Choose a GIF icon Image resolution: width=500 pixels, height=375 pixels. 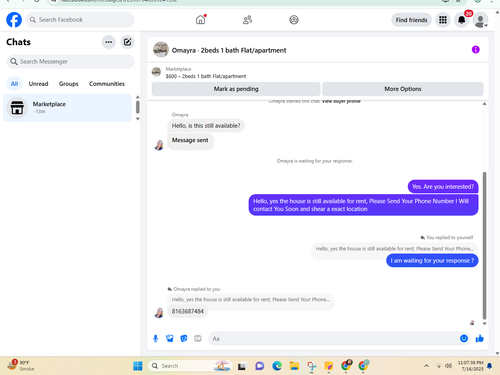[198, 339]
